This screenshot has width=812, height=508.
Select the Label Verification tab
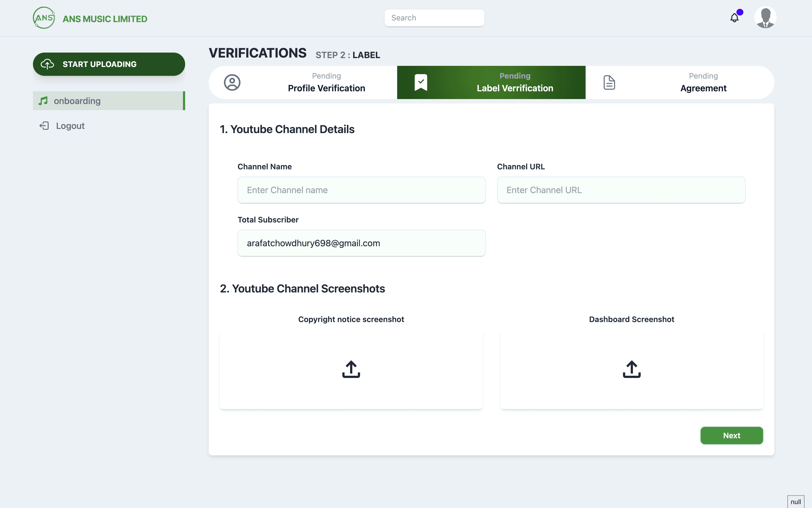click(514, 82)
